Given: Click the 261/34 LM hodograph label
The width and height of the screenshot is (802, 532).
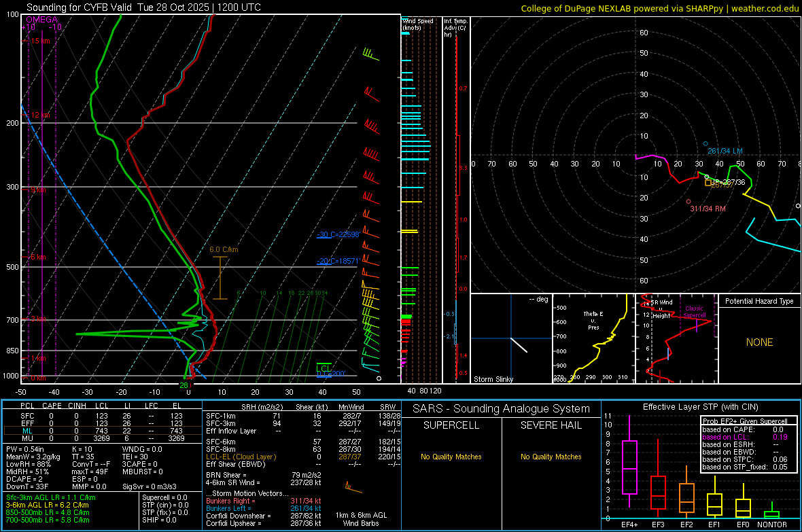Looking at the screenshot, I should 725,151.
